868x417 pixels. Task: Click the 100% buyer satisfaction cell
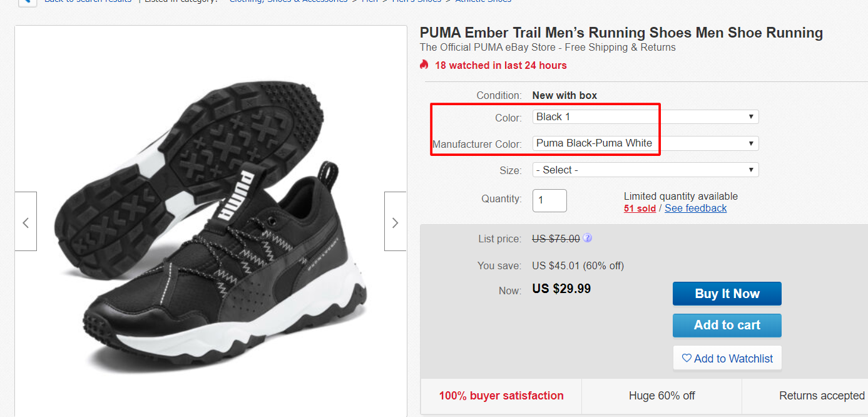(501, 396)
